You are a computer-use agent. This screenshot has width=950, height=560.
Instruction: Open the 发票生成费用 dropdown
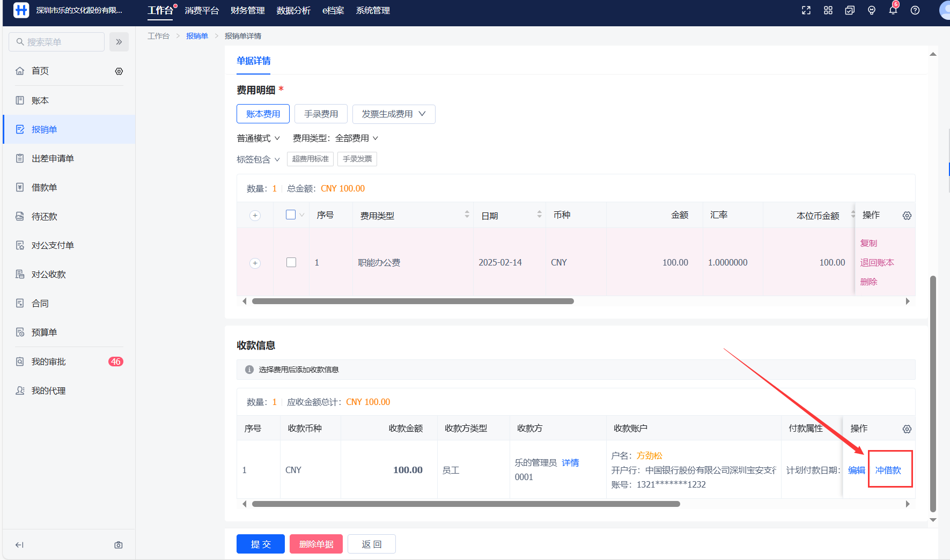[393, 114]
